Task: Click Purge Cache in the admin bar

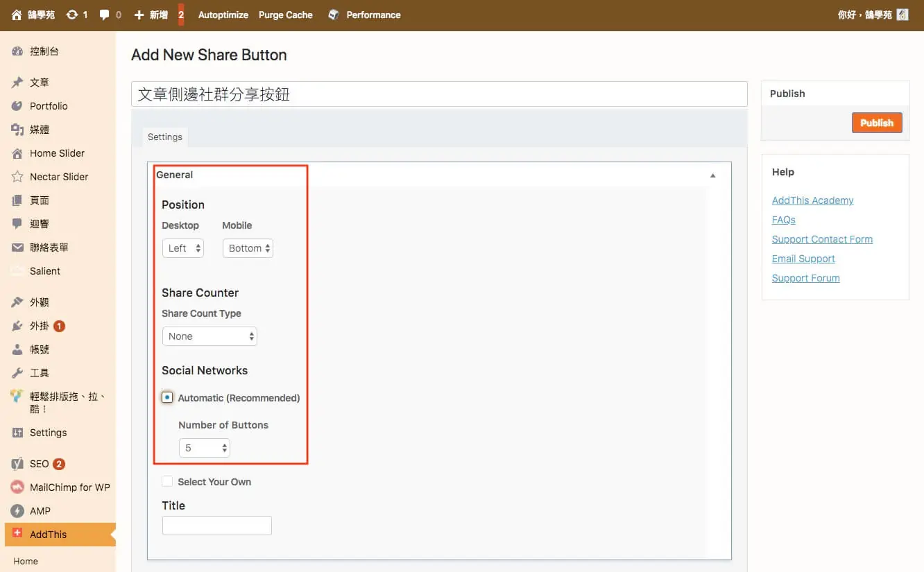Action: (286, 15)
